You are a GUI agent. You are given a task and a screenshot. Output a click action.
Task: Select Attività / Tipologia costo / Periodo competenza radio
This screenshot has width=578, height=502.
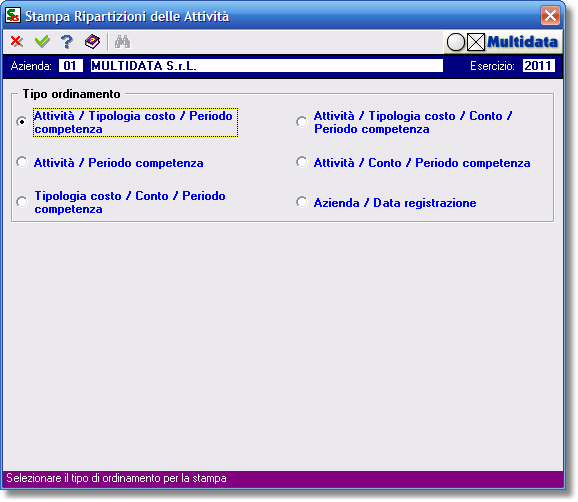(22, 122)
